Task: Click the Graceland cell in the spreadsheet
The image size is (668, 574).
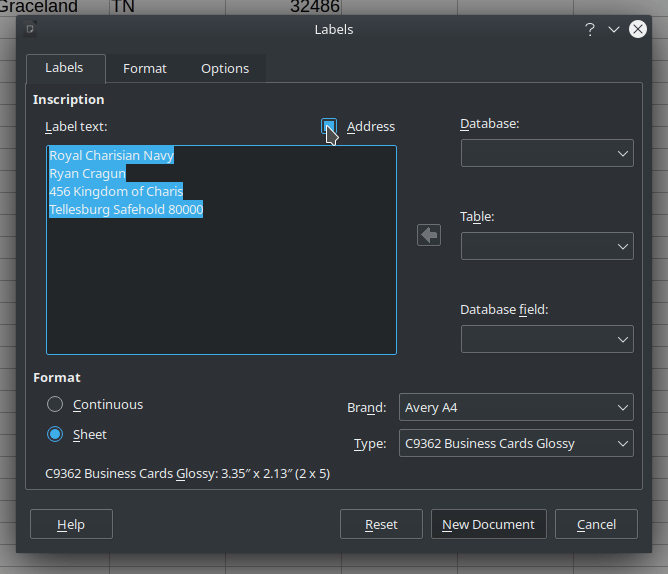Action: coord(54,7)
